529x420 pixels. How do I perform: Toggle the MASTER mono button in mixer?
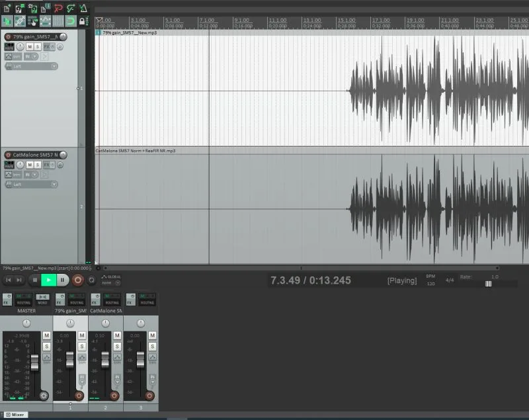tap(42, 300)
